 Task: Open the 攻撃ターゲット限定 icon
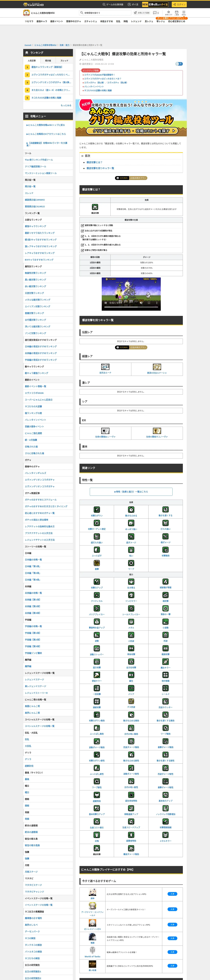(x=97, y=523)
